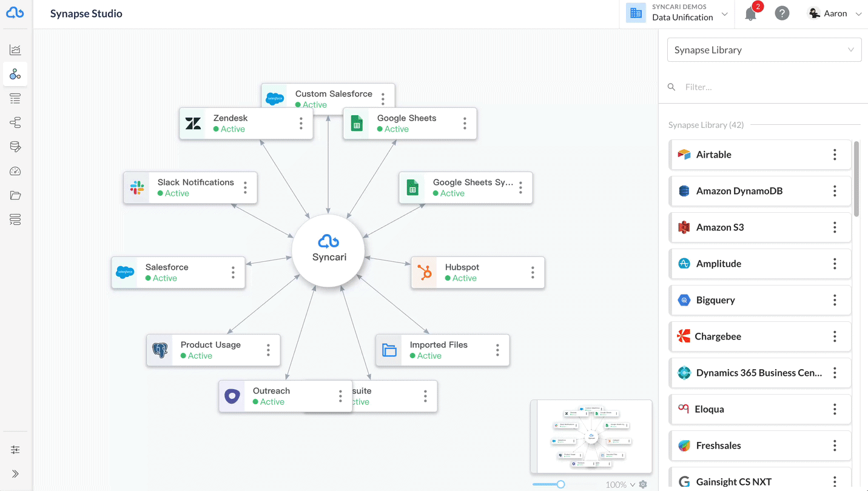
Task: Open the stacked layers sidebar icon
Action: [x=15, y=219]
